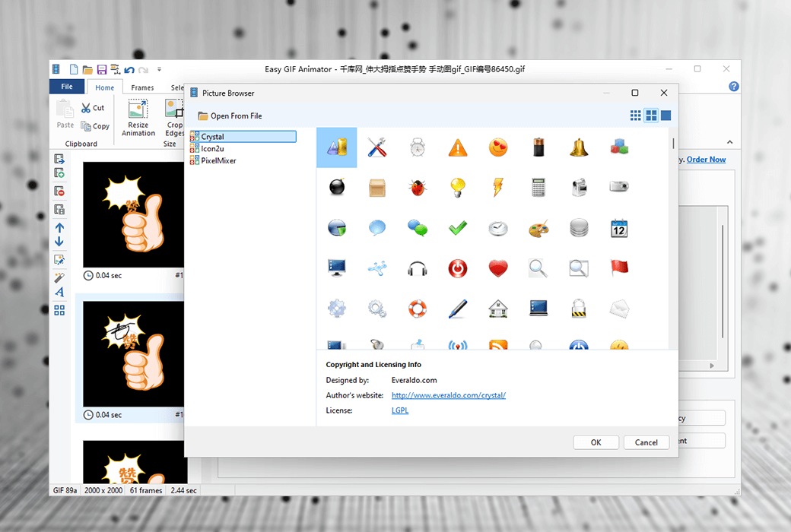
Task: Switch to the Home ribbon tab
Action: [x=104, y=87]
